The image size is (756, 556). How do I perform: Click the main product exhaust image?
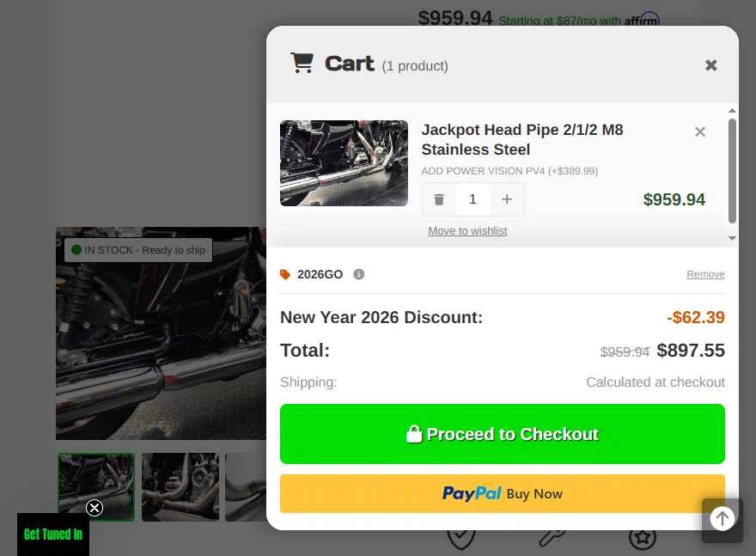[x=161, y=333]
